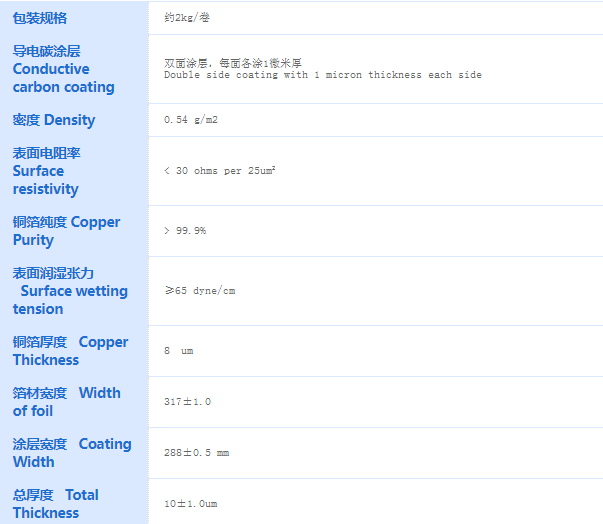
Task: Click the 包装规格 row label
Action: pos(40,18)
